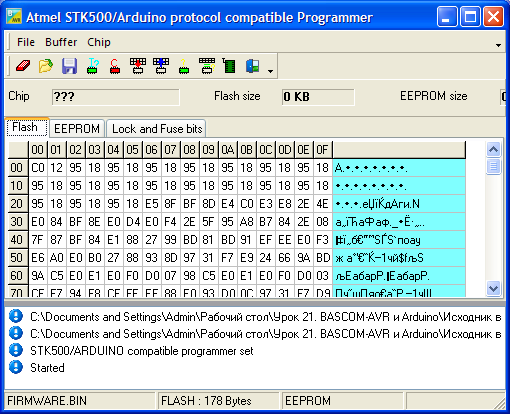Select hex cell 4E in row 20

pyautogui.click(x=323, y=204)
